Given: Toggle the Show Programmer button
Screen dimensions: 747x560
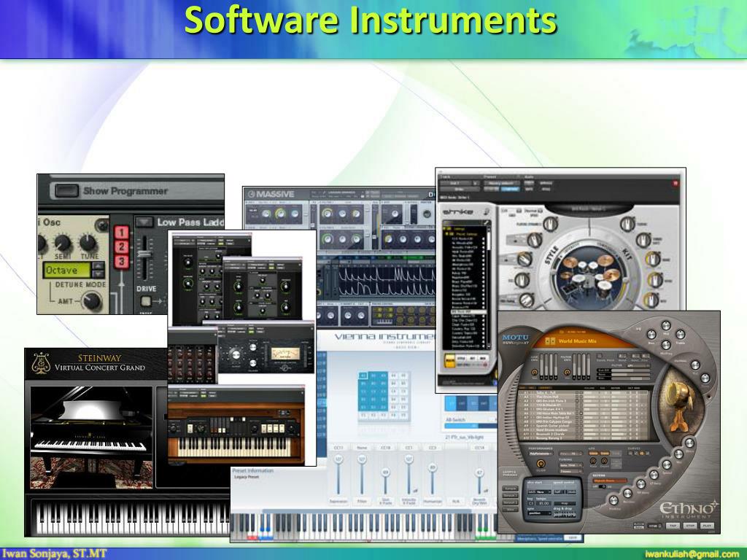Looking at the screenshot, I should (x=66, y=190).
